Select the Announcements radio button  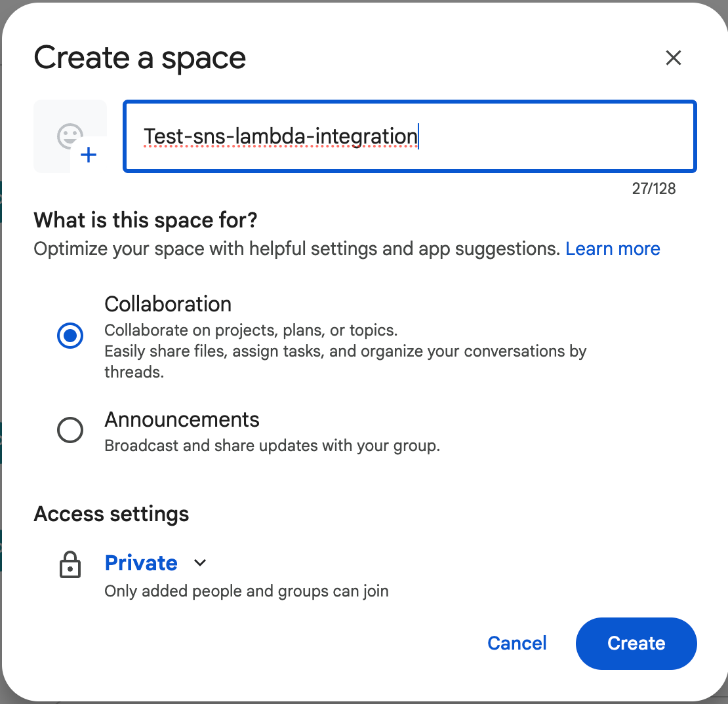pyautogui.click(x=70, y=430)
